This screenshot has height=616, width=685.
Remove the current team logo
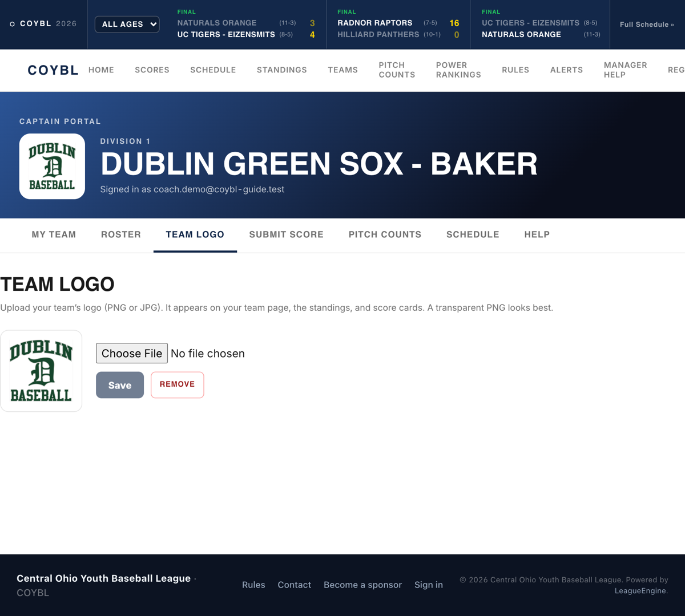pyautogui.click(x=178, y=384)
